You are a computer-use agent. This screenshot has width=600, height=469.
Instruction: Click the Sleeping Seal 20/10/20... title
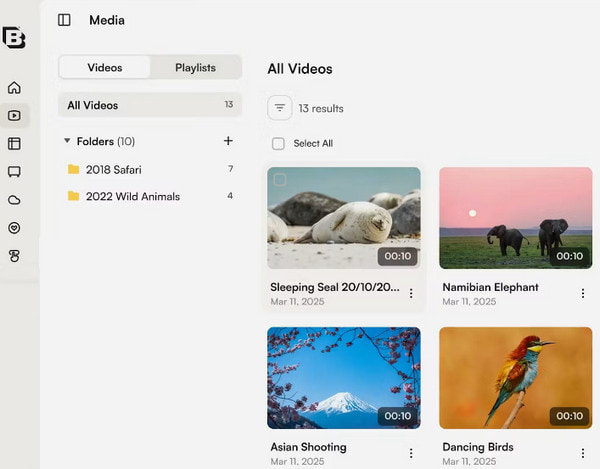point(335,287)
